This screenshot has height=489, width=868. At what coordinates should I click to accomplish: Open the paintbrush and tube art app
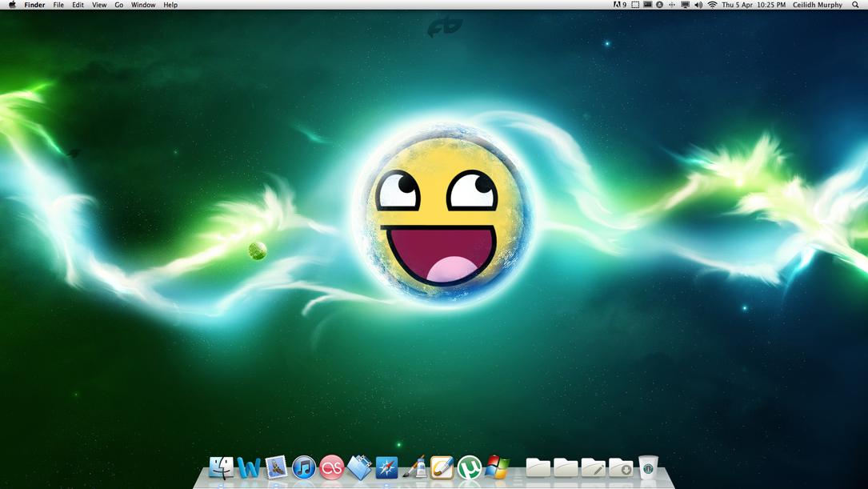tap(414, 467)
